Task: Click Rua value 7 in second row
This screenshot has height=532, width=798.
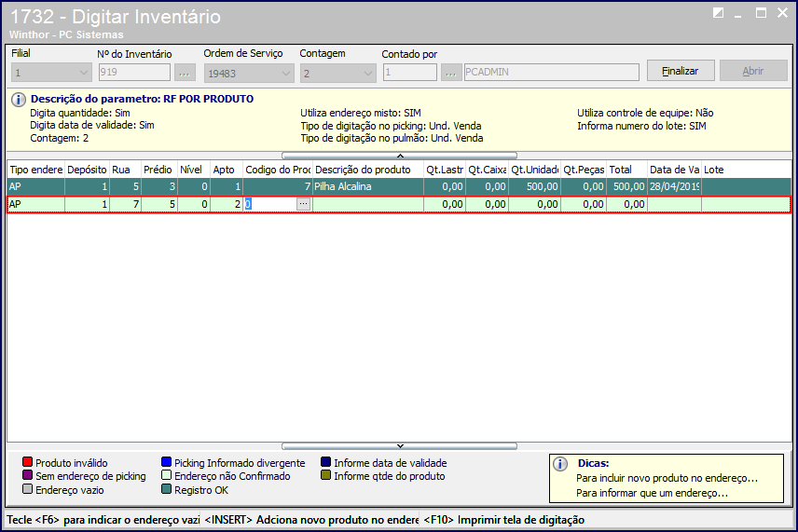Action: coord(125,204)
